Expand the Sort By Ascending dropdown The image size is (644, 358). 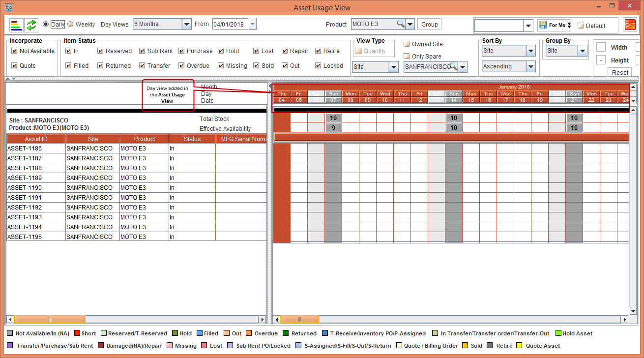pos(530,66)
